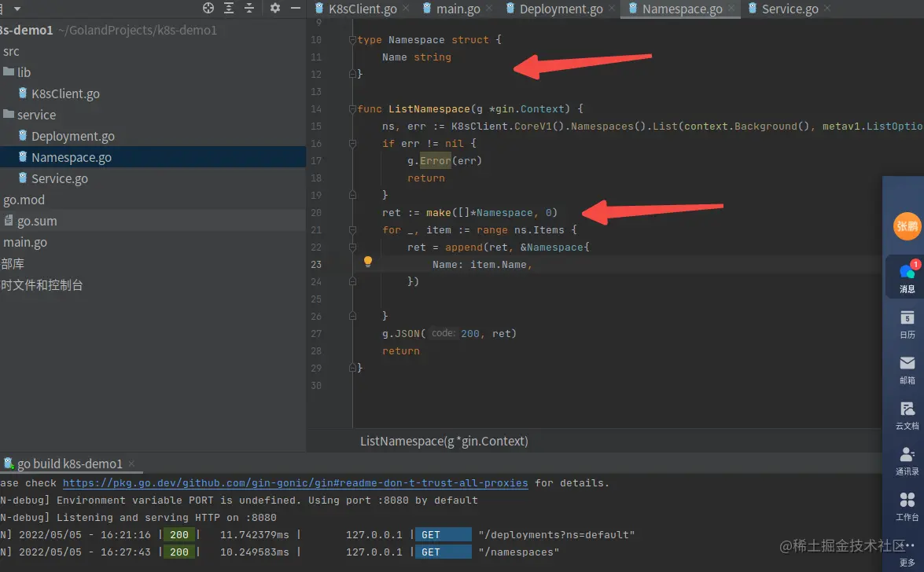Close the Service.go tab
Image resolution: width=924 pixels, height=572 pixels.
827,8
